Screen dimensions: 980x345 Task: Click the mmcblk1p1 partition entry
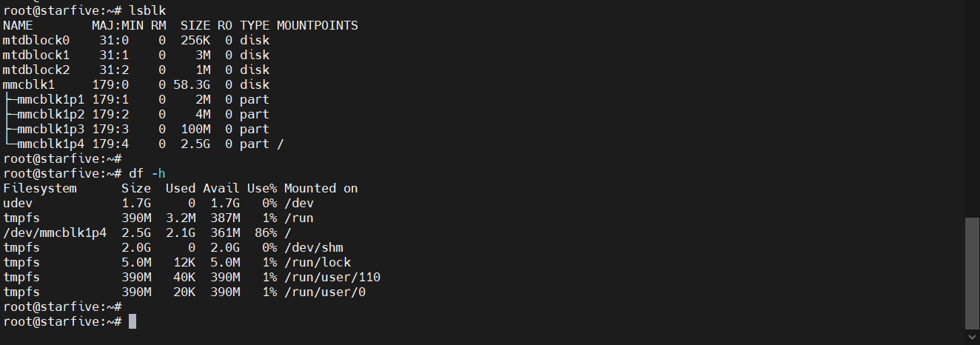point(51,99)
